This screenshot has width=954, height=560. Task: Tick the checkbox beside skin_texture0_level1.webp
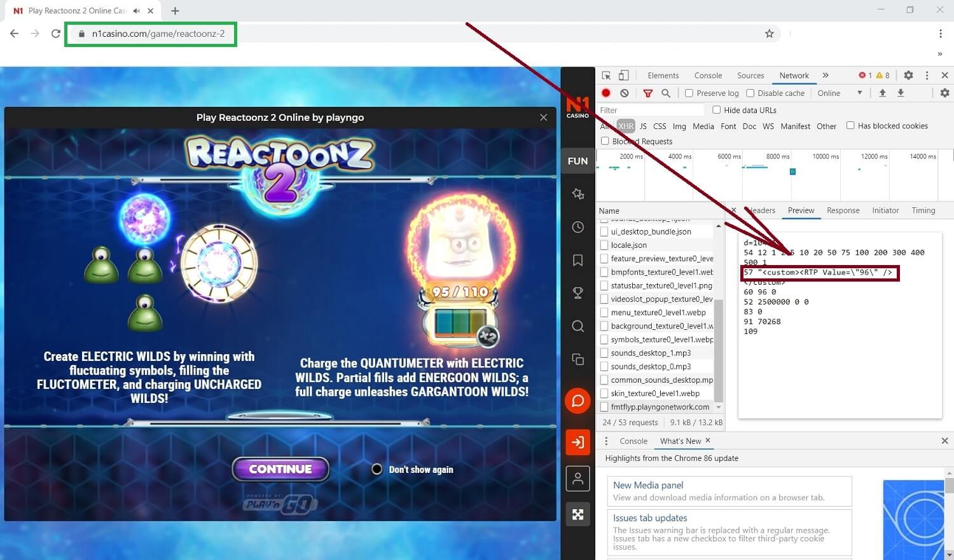point(604,393)
